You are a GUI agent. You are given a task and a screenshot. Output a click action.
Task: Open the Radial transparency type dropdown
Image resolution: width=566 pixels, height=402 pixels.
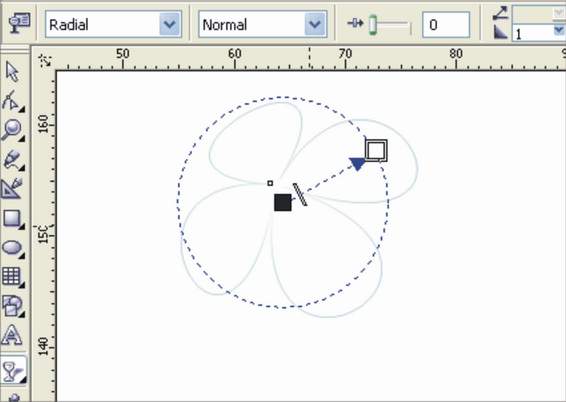click(x=170, y=25)
